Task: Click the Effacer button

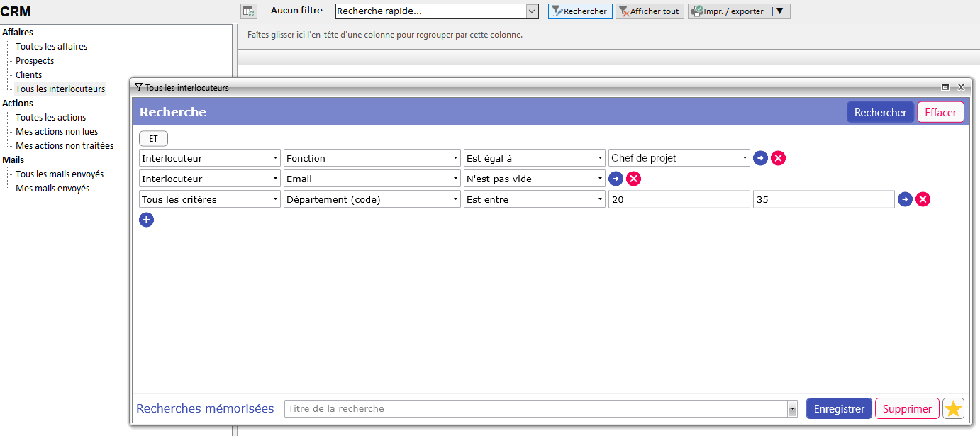Action: [940, 111]
